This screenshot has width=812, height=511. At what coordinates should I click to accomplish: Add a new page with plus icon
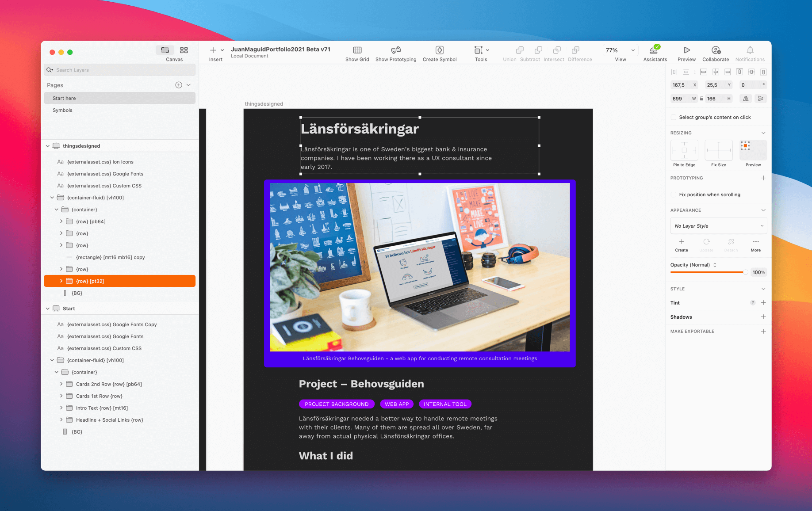point(179,85)
